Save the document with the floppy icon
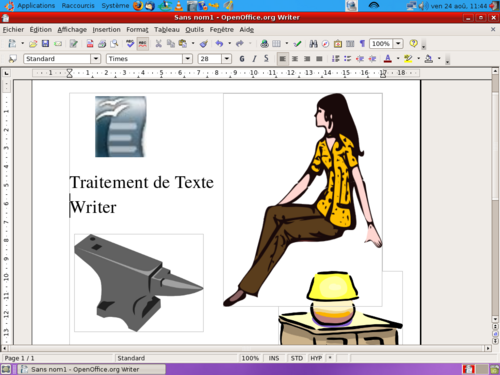Image resolution: width=500 pixels, height=375 pixels. (x=45, y=44)
